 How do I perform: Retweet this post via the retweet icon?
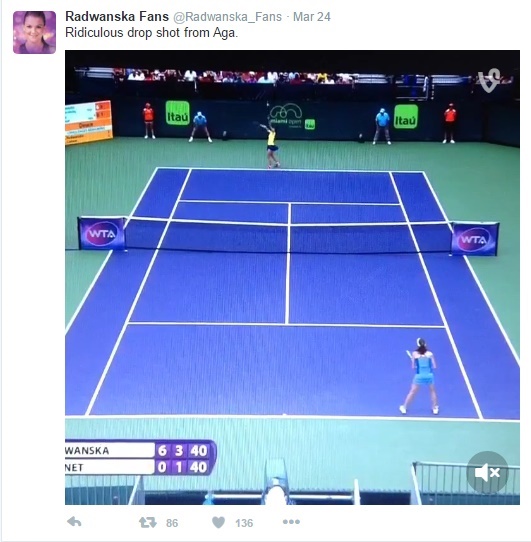pyautogui.click(x=148, y=522)
